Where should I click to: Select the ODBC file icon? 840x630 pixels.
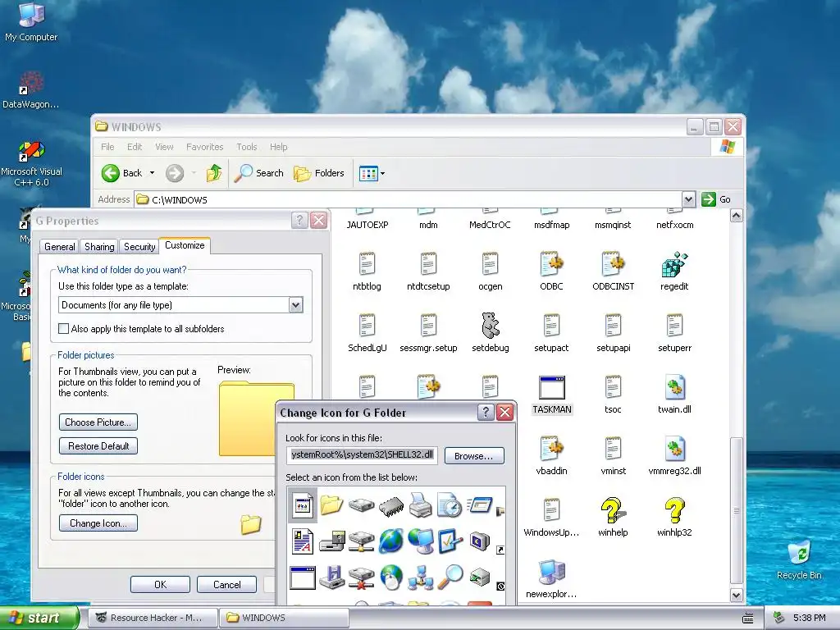point(551,271)
